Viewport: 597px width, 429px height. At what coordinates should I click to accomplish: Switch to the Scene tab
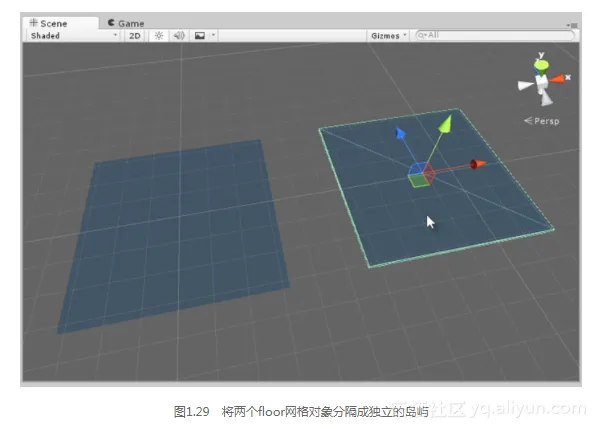49,23
